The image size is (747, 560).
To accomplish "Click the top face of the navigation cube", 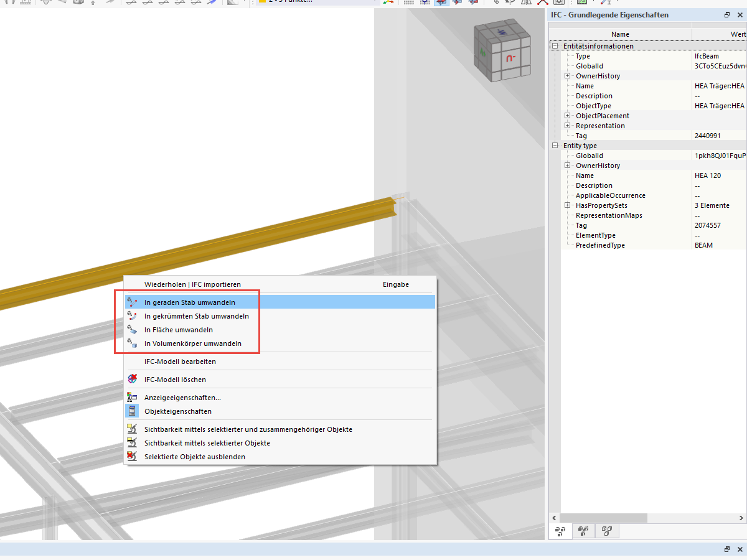I will click(x=502, y=31).
